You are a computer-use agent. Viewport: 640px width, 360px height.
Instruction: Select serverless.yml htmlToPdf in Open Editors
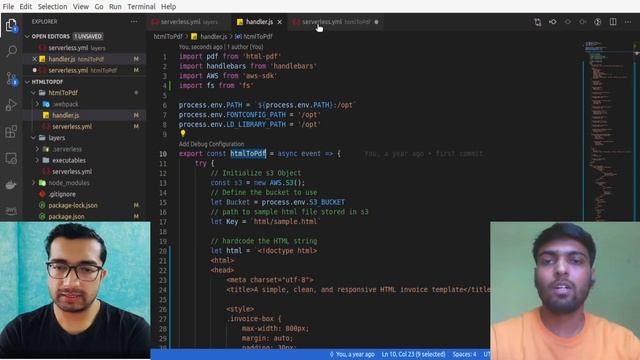(84, 70)
